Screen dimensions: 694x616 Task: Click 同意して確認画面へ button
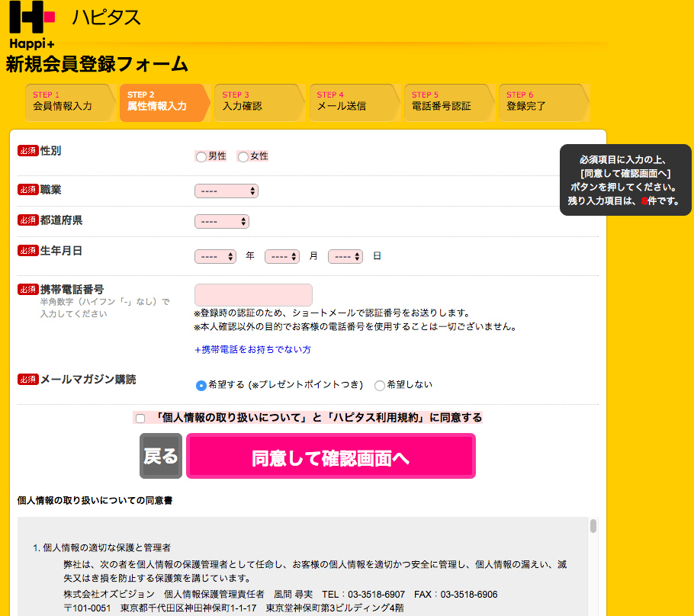coord(331,456)
